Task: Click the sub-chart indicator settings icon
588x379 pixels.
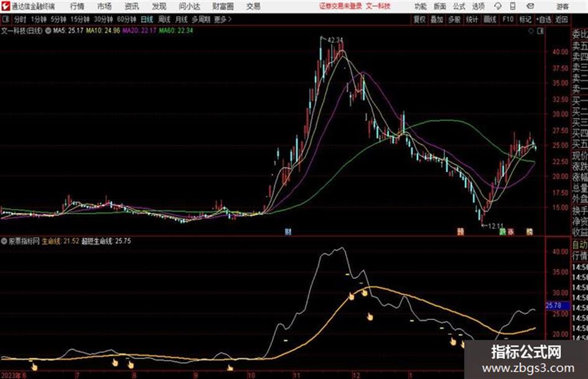Action: pos(4,241)
